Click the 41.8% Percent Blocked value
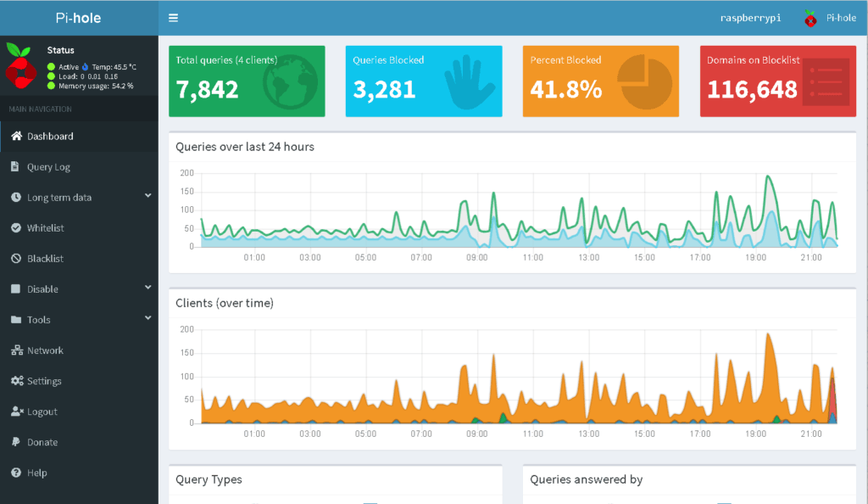 565,89
